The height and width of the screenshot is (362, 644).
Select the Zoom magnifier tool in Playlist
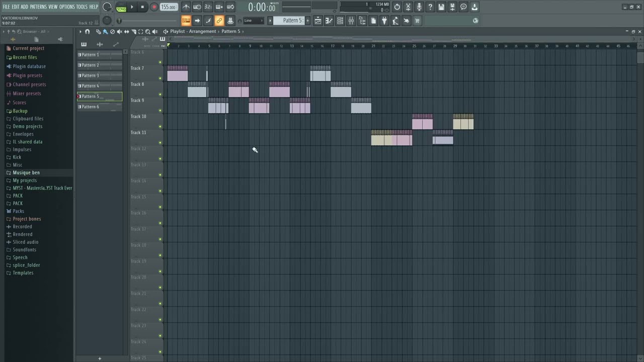(147, 32)
